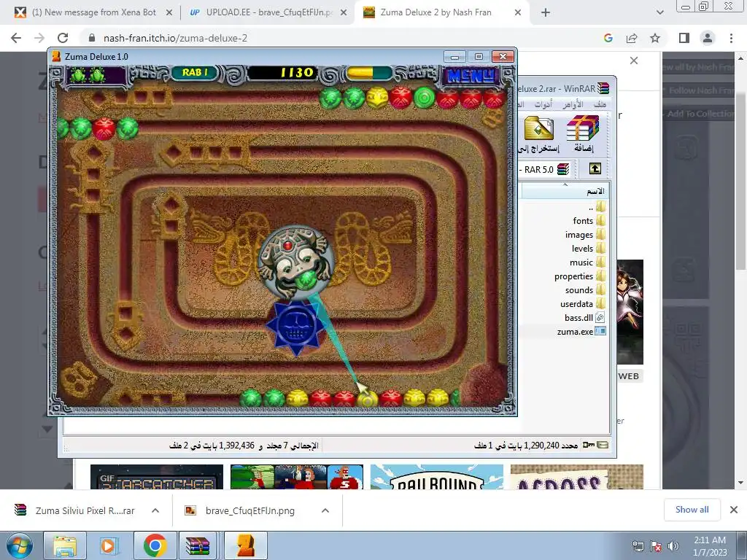Viewport: 747px width, 560px height.
Task: Click the Zuma game taskbar icon
Action: tap(245, 545)
